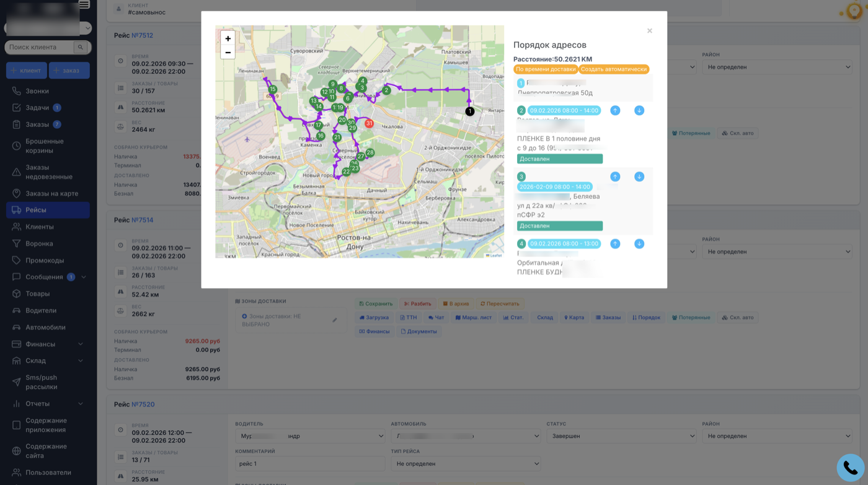Click black start marker 1 on map
The height and width of the screenshot is (485, 868).
(470, 111)
